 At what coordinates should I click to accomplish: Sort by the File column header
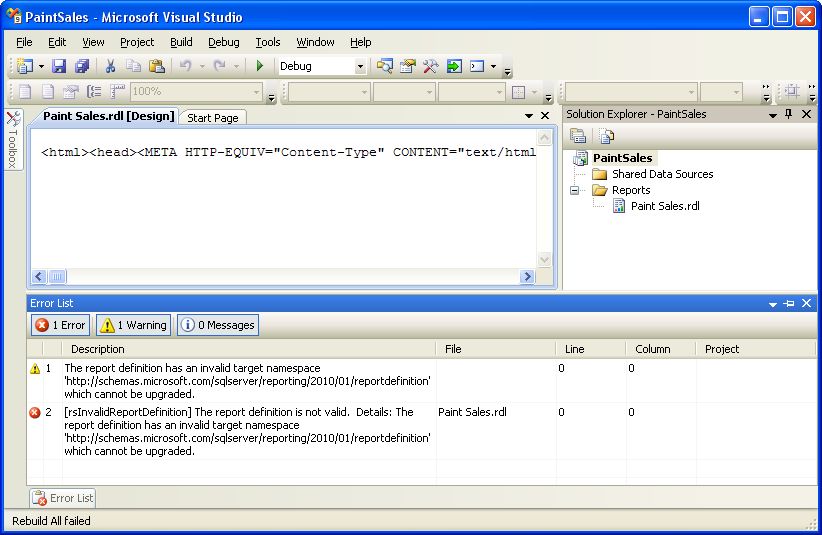496,349
